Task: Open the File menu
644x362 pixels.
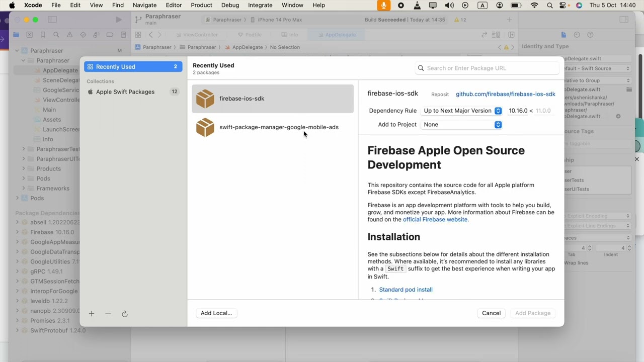Action: pos(56,5)
